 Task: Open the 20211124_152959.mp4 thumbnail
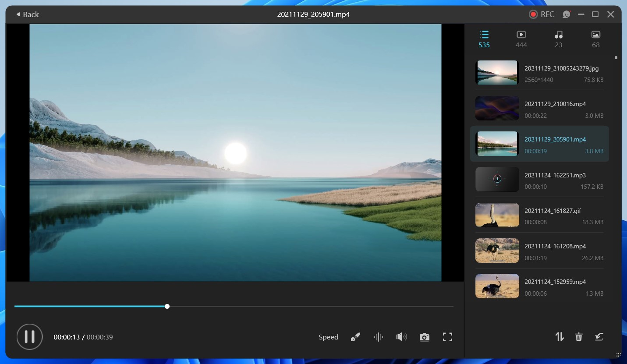497,286
